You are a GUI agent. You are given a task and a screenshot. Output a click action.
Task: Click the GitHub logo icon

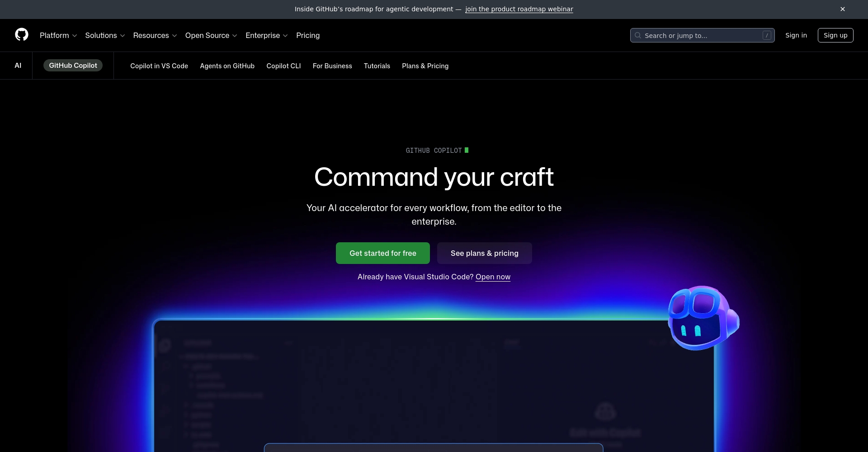[x=21, y=35]
